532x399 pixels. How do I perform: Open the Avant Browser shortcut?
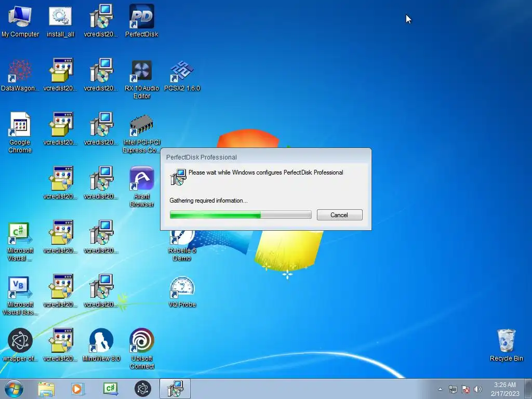(141, 187)
